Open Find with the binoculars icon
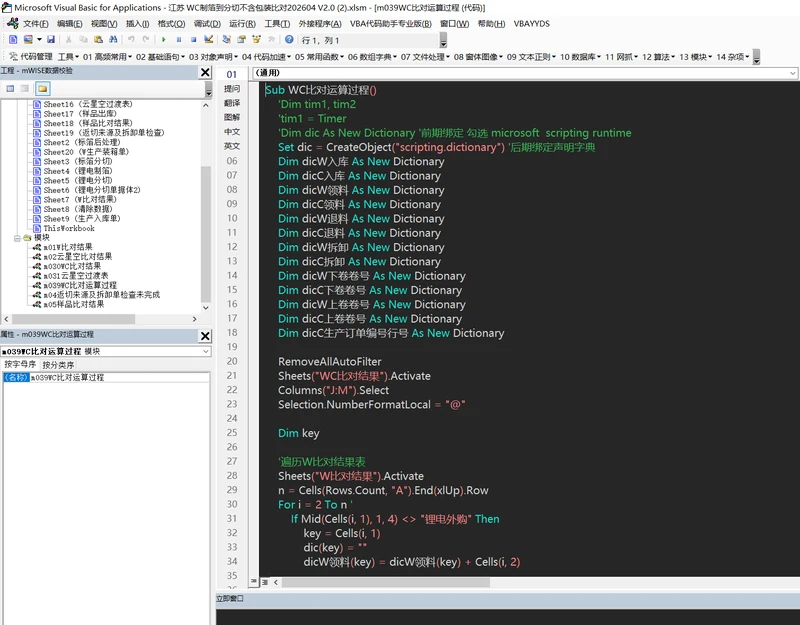 (x=113, y=39)
